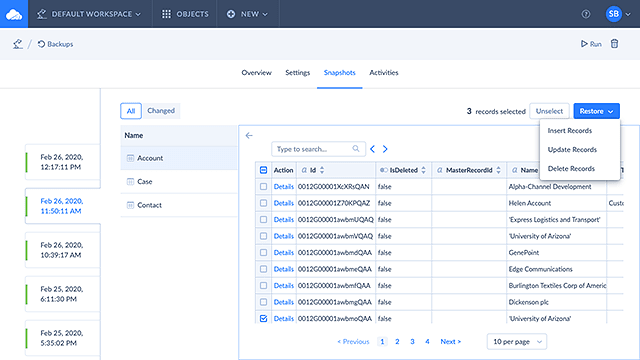Click the Unselect button
Screen dimensions: 640x360
[x=549, y=111]
